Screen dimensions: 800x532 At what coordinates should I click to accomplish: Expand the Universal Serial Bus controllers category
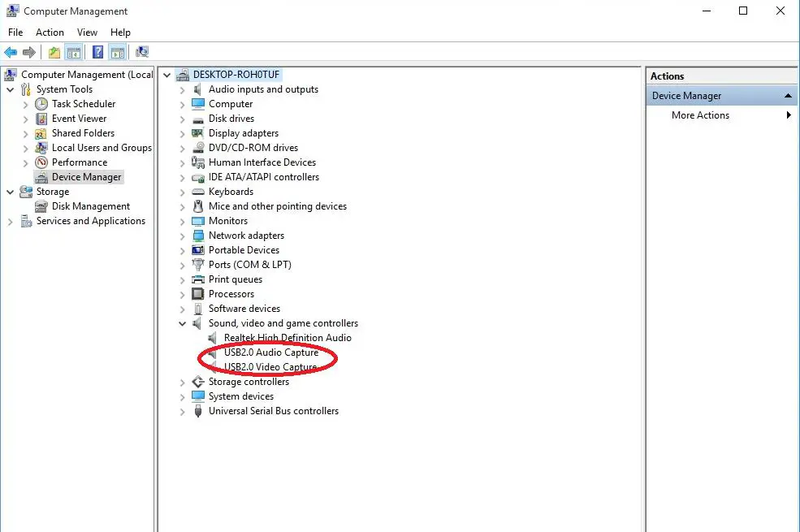[181, 410]
